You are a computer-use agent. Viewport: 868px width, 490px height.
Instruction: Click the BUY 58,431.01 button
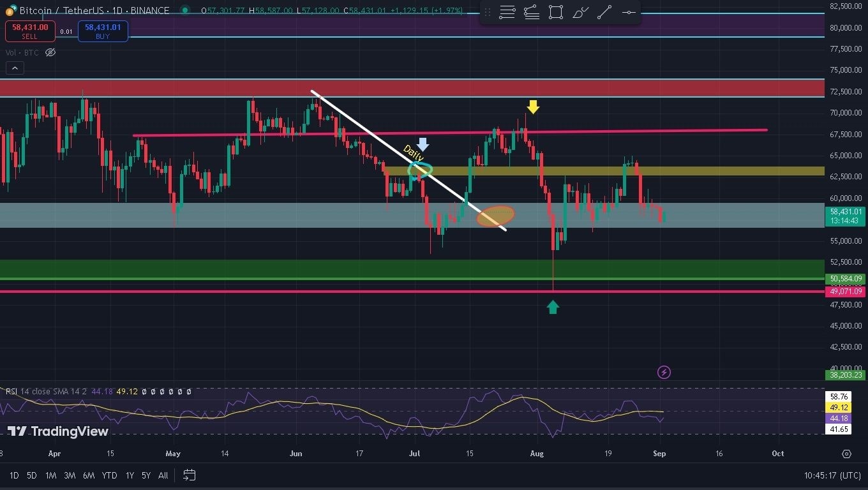(103, 31)
